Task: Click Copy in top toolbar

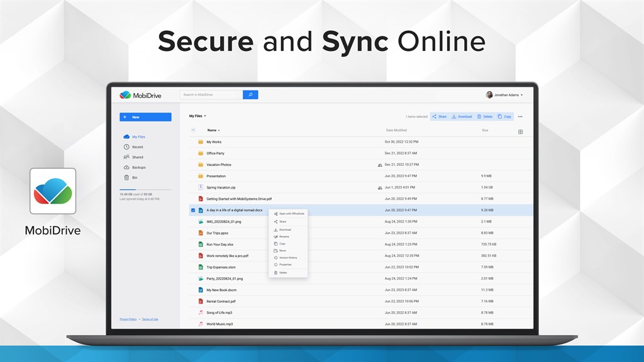Action: pos(504,116)
